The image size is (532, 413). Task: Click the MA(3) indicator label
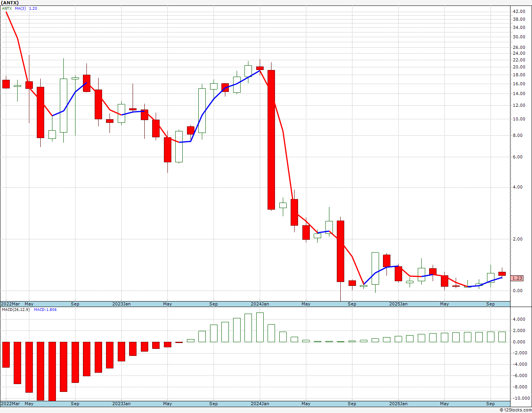pos(20,8)
